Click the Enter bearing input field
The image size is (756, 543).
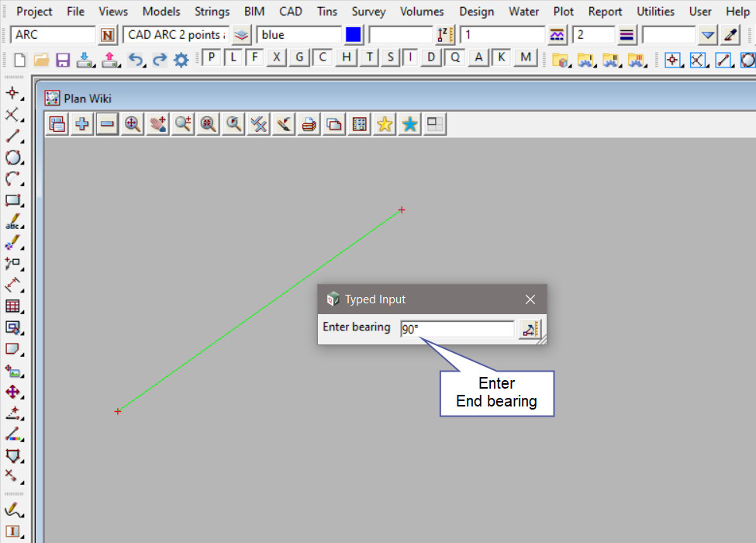457,329
